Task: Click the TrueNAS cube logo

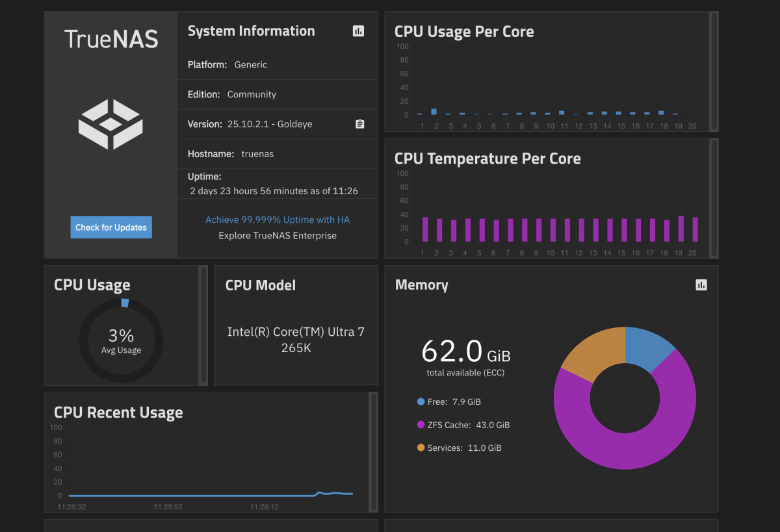Action: tap(110, 124)
